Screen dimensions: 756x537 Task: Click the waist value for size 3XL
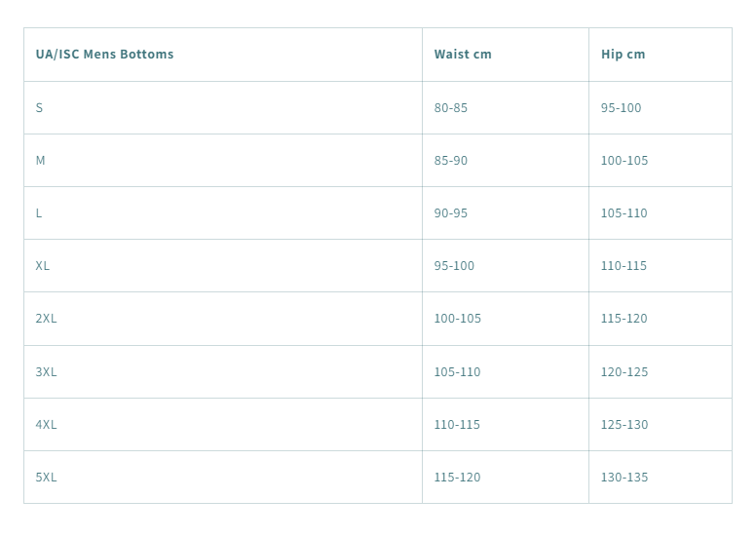point(457,371)
